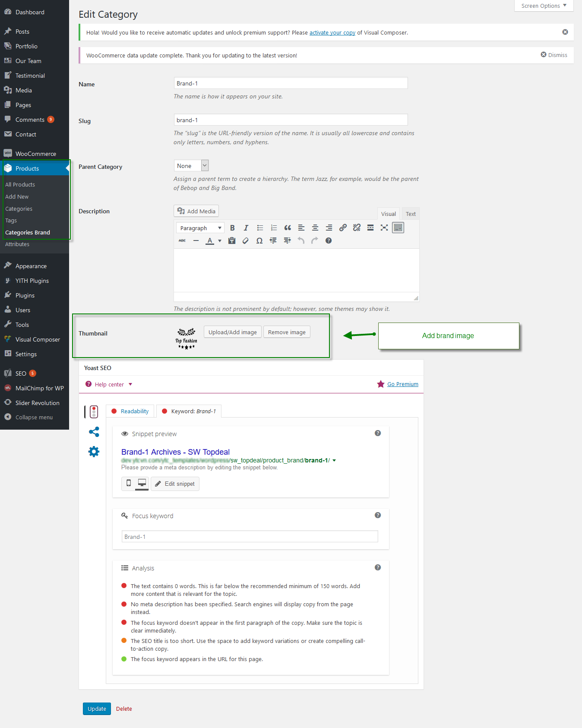Toggle bold formatting in description editor

[232, 228]
